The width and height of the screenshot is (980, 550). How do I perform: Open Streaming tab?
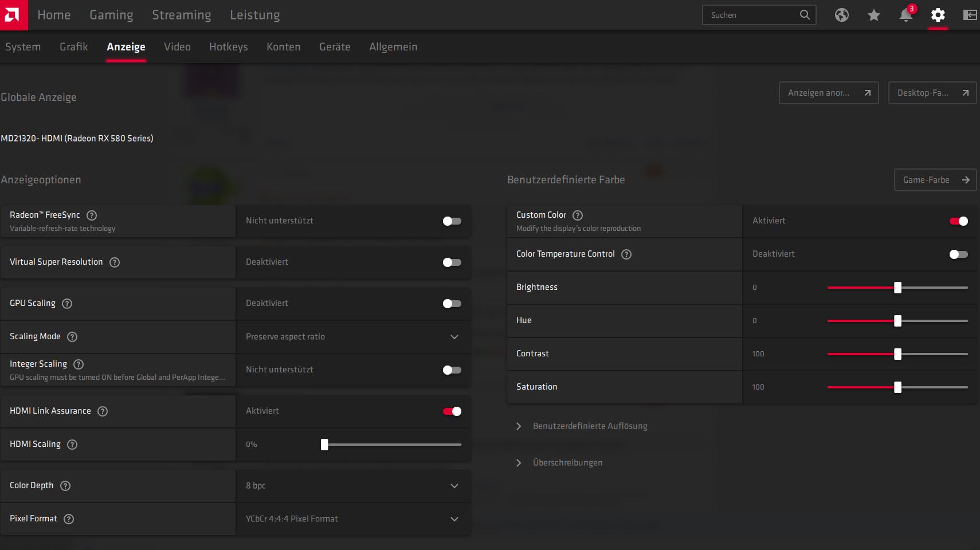(182, 15)
